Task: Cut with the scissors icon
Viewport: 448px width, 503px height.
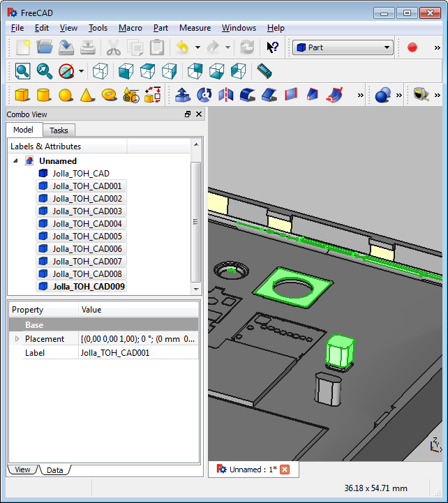Action: (113, 47)
